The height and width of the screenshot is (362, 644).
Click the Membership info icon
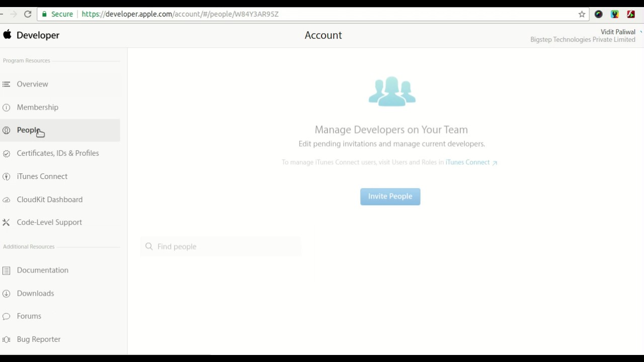(6, 107)
